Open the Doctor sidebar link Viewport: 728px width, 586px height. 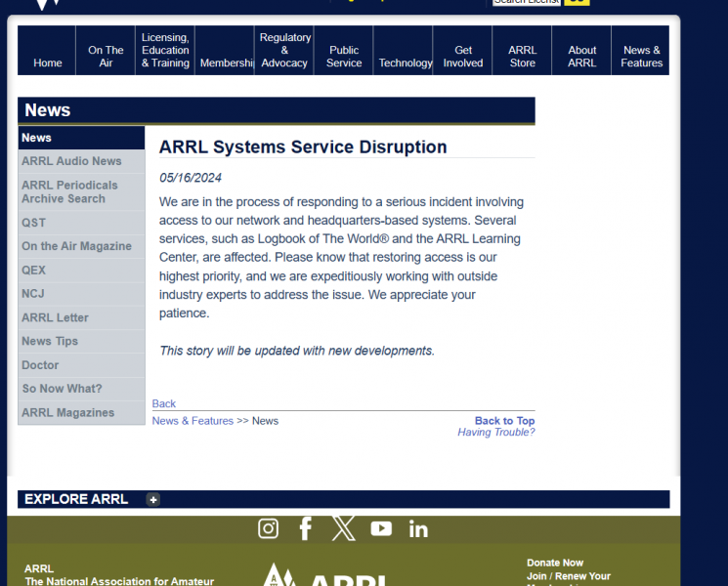pos(81,365)
